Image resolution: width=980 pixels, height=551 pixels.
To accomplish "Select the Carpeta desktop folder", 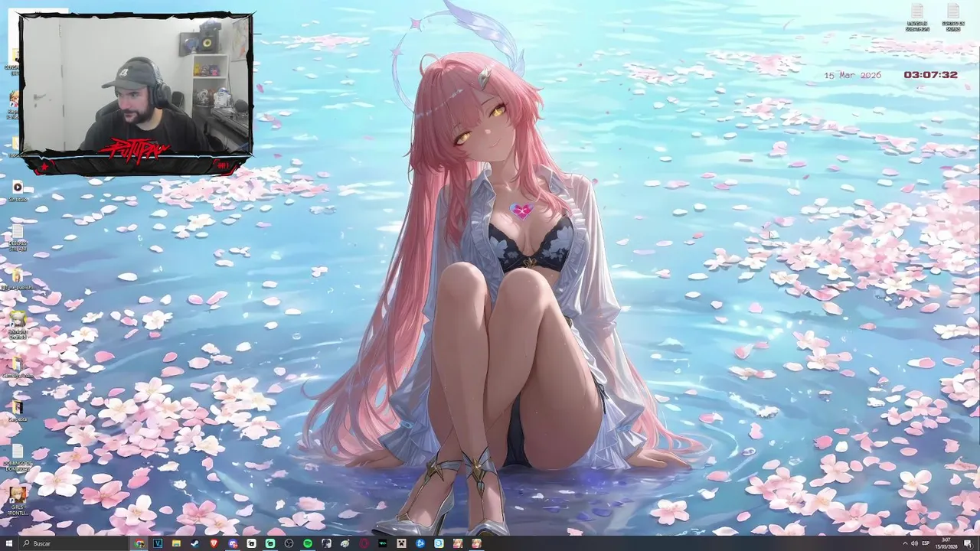I will (17, 411).
